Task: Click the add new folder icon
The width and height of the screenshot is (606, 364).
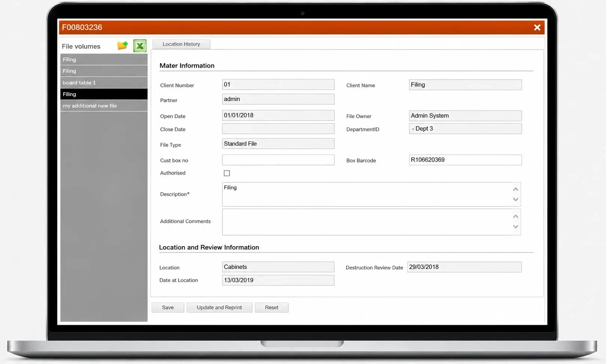Action: point(122,46)
